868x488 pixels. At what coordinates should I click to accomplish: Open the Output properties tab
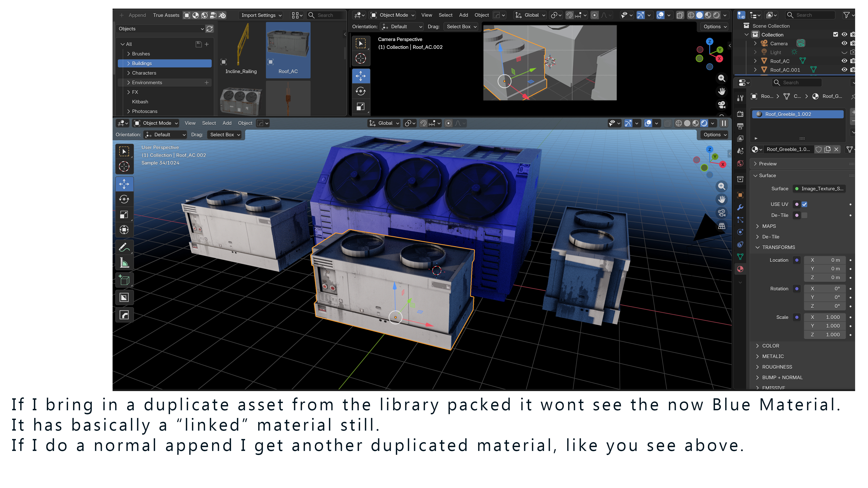pyautogui.click(x=740, y=126)
